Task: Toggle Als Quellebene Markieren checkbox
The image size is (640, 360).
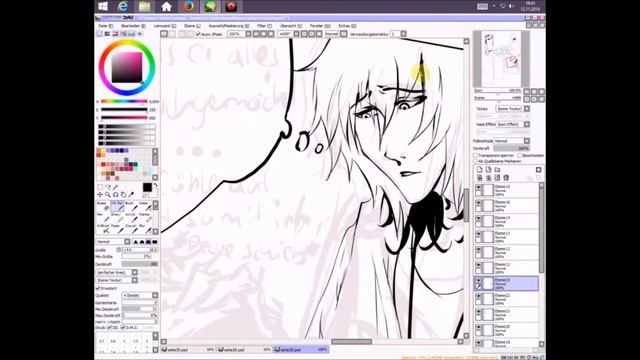Action: [476, 161]
